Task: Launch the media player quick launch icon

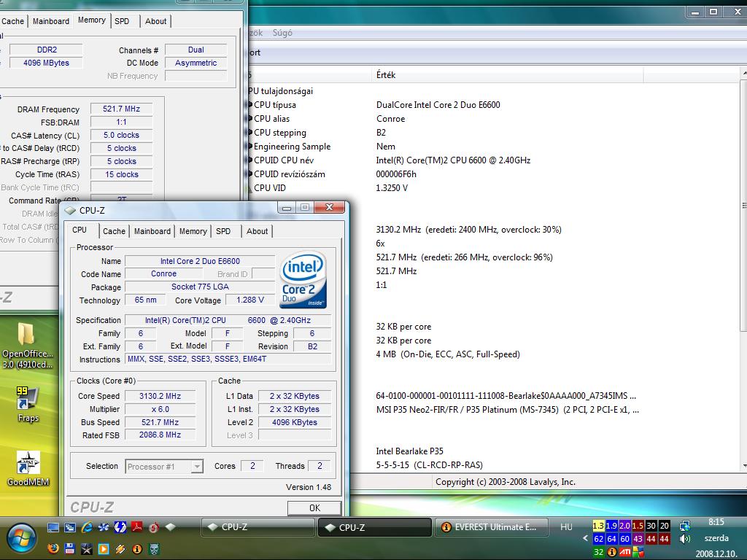Action: tap(104, 549)
